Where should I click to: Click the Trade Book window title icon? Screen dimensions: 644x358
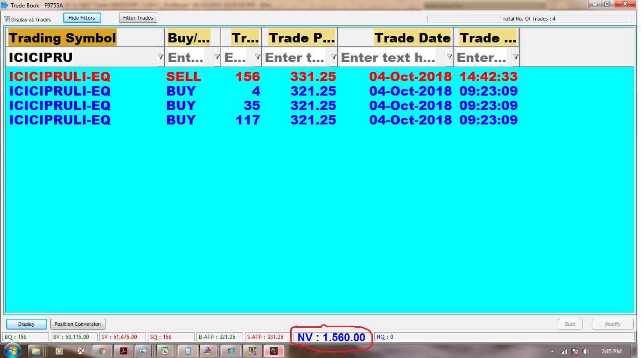(4, 6)
